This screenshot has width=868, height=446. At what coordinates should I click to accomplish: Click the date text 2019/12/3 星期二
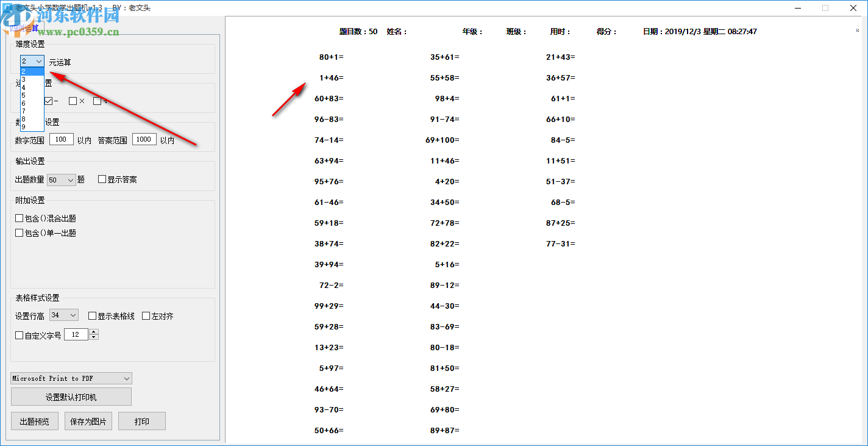pos(694,32)
